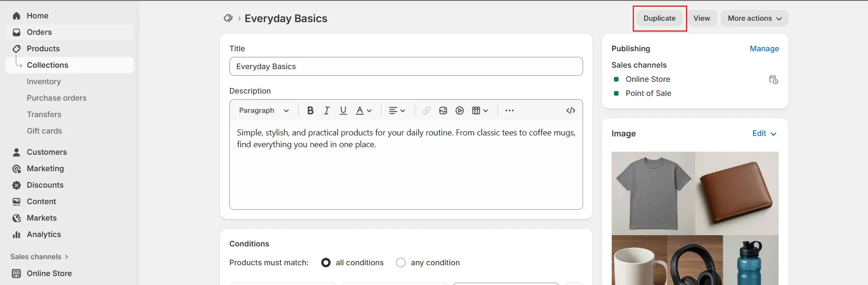This screenshot has height=285, width=868.
Task: Open HTML code view icon
Action: pyautogui.click(x=570, y=111)
